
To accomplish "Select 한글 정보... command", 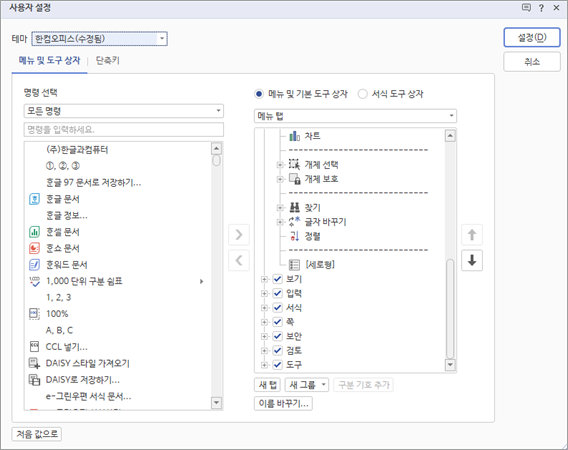I will pos(67,216).
